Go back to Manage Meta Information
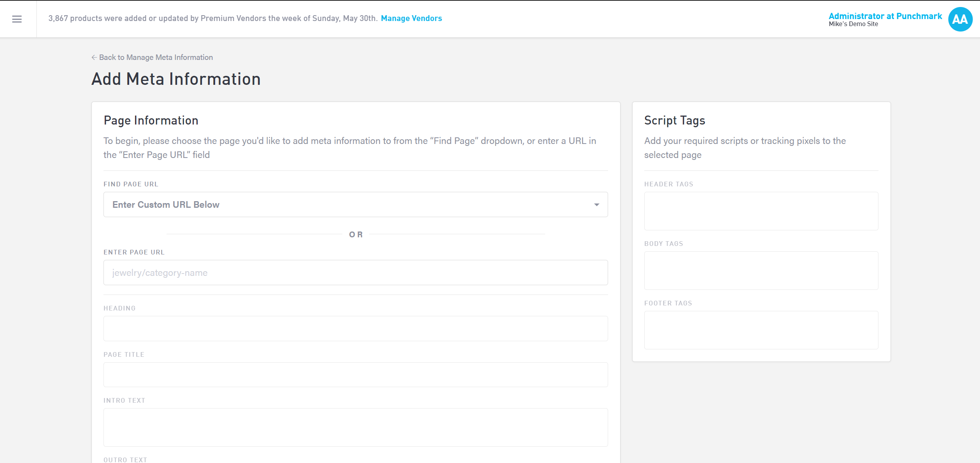980x463 pixels. point(156,57)
